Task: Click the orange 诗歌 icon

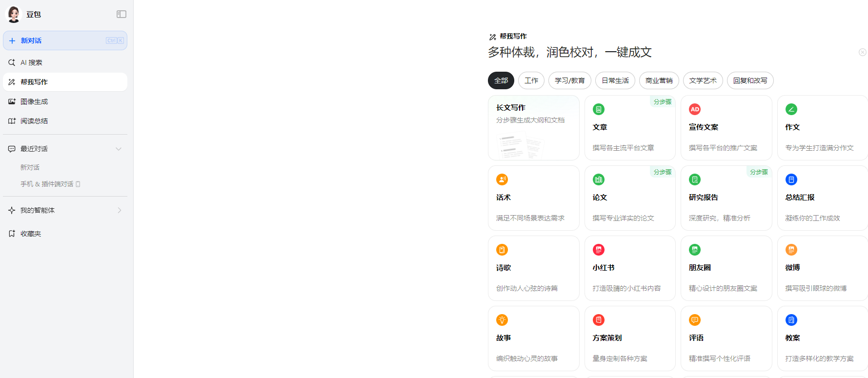Action: [x=502, y=250]
